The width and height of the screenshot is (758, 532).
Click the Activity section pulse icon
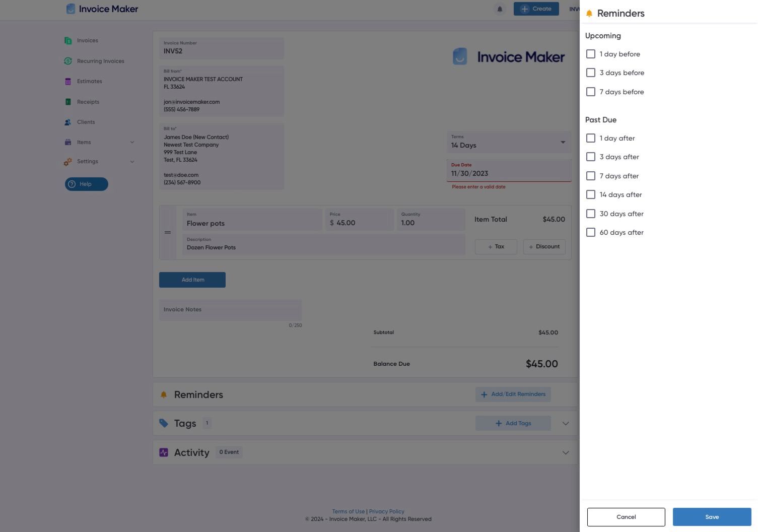(164, 452)
